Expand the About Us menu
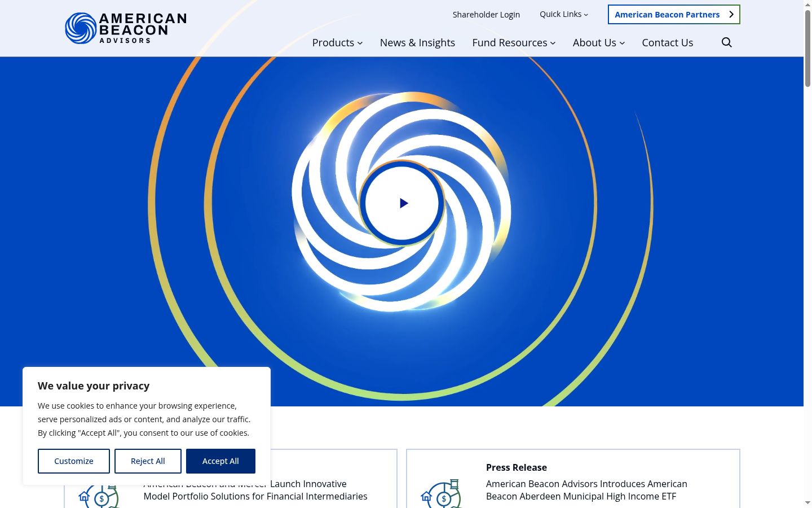The width and height of the screenshot is (812, 508). pos(599,42)
